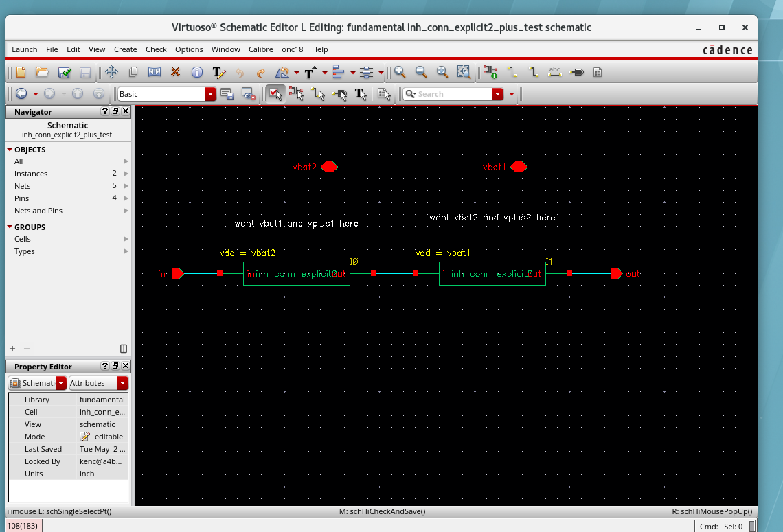Select the Types group row
This screenshot has height=532, width=783.
point(69,251)
